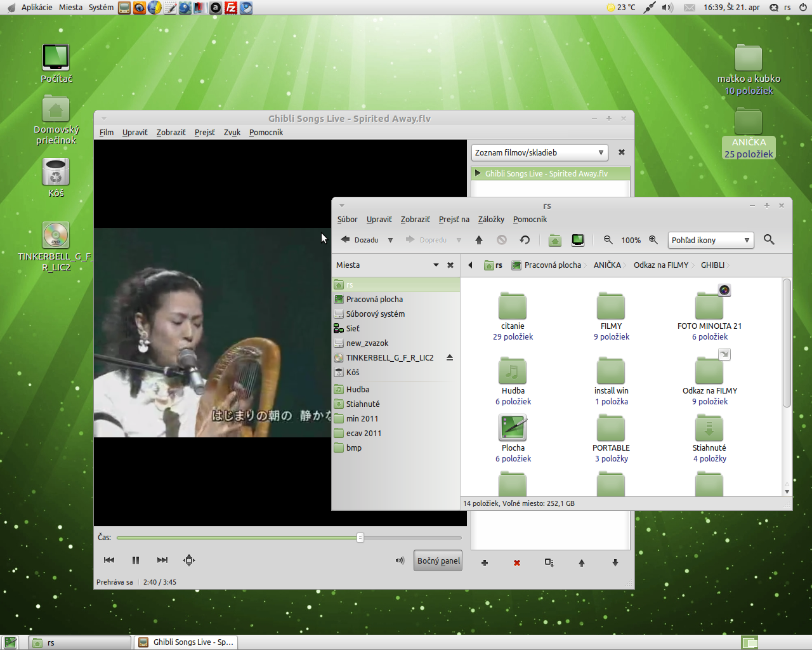Click the Pracovná plocha breadcrumb button
This screenshot has width=812, height=650.
click(x=546, y=265)
